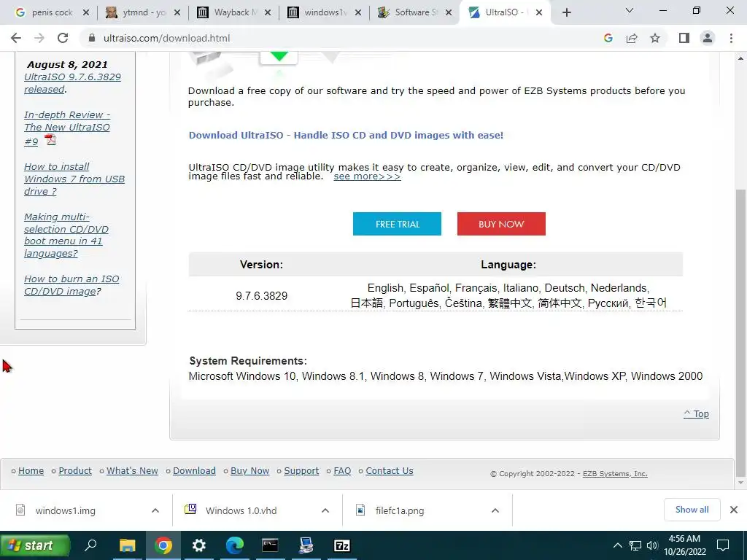Open 7-Zip from taskbar
The image size is (747, 560).
click(341, 545)
